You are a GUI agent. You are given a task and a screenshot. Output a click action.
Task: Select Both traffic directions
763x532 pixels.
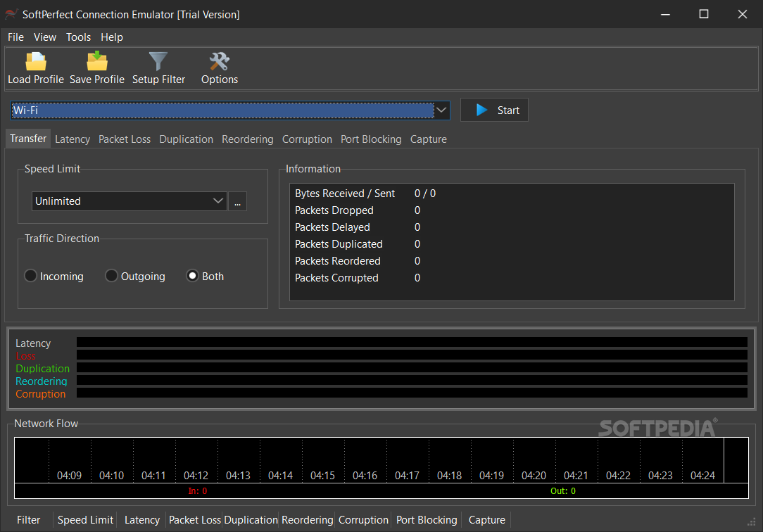tap(206, 277)
